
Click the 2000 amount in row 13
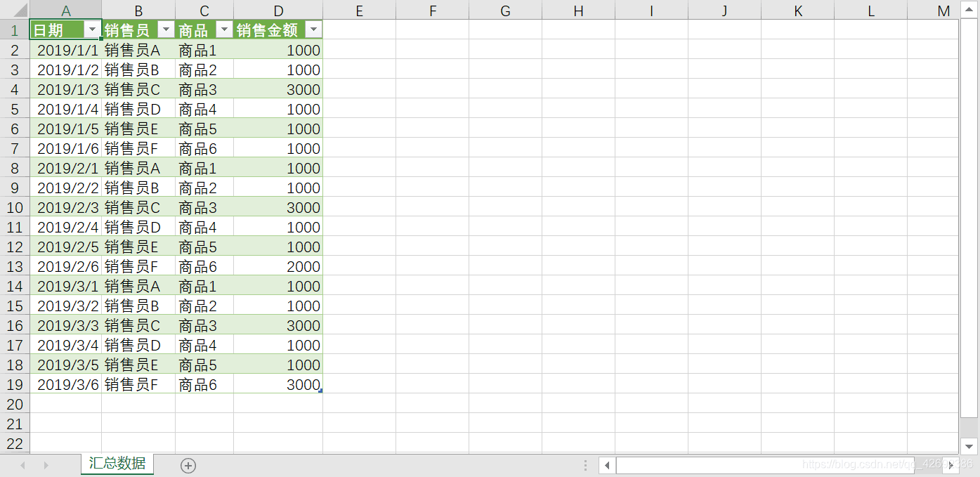[x=278, y=266]
